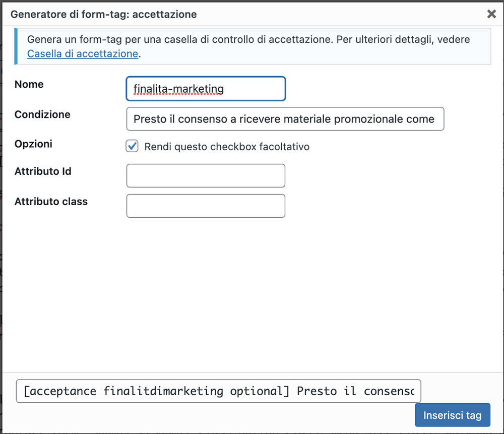Select the Attributo Id input box

[206, 175]
